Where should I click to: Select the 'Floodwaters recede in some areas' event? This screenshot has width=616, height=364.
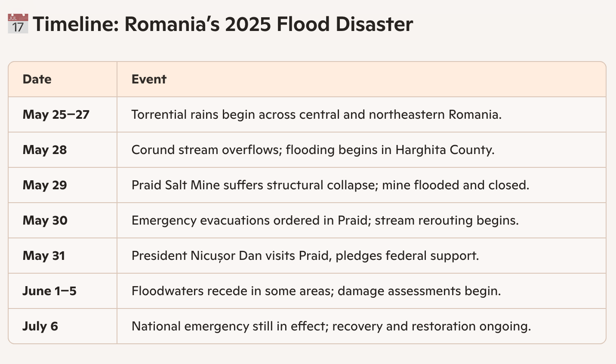[x=232, y=291]
